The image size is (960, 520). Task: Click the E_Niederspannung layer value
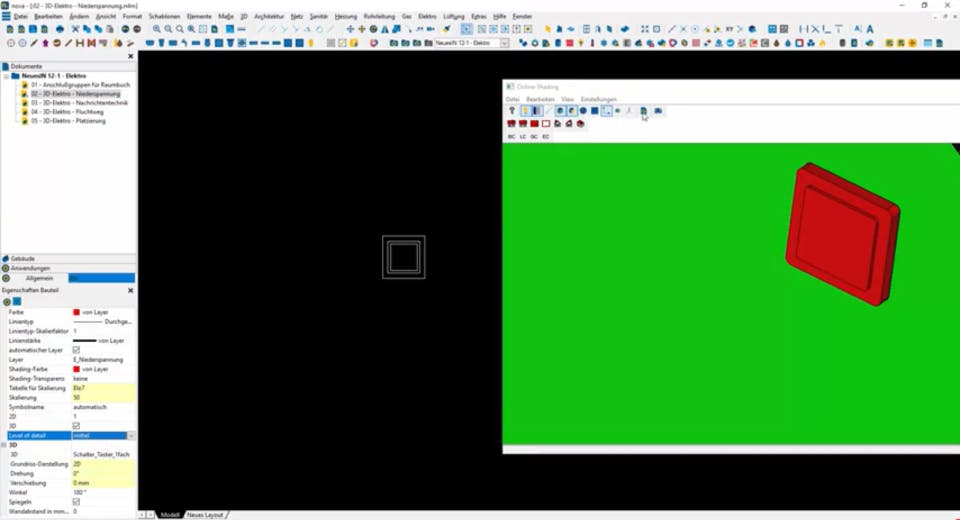click(x=98, y=360)
